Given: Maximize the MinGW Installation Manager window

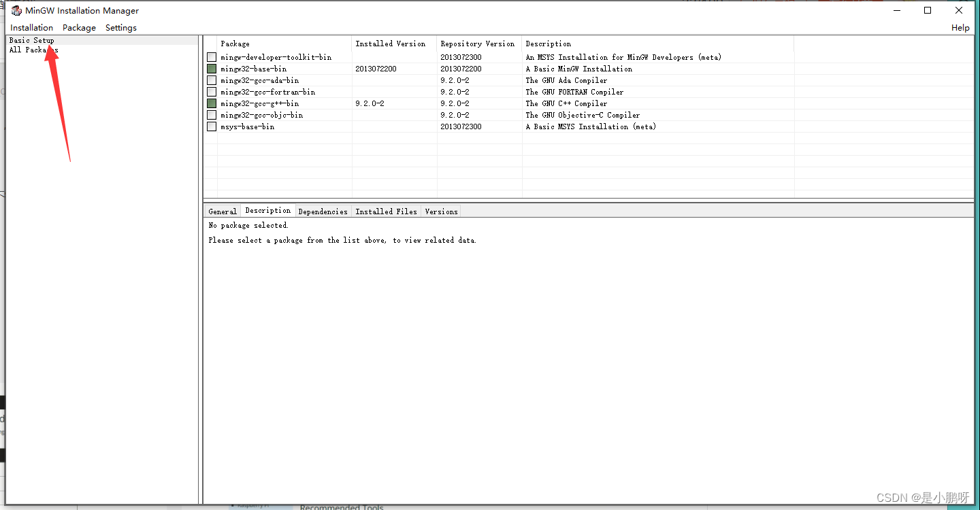Looking at the screenshot, I should 928,10.
